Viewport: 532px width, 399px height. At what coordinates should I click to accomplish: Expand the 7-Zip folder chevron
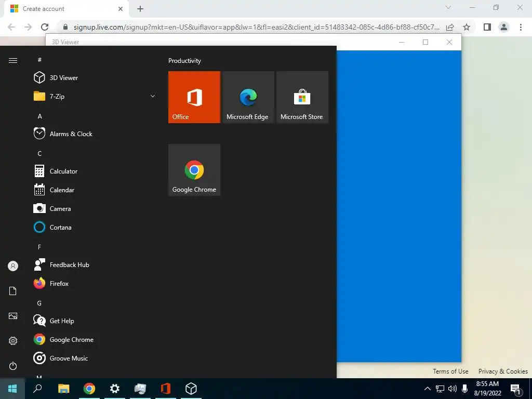pos(153,96)
